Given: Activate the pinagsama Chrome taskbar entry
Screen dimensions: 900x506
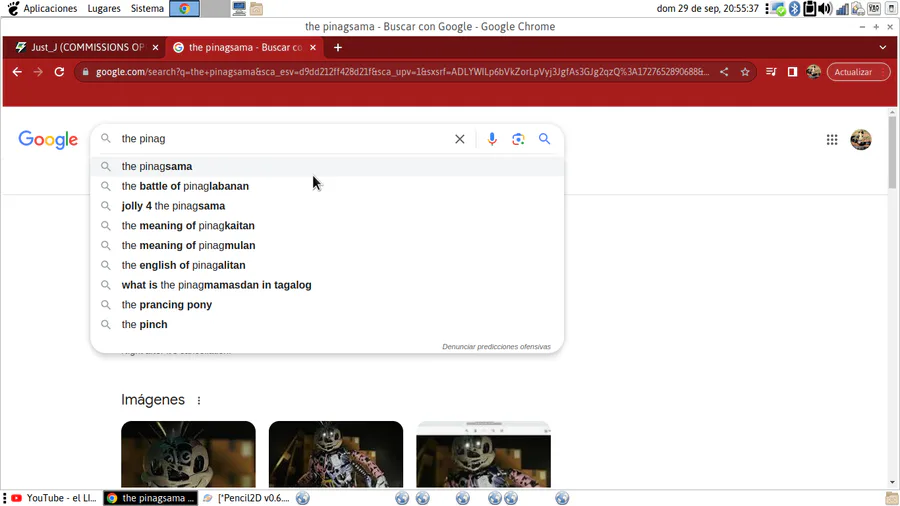Looking at the screenshot, I should 151,498.
